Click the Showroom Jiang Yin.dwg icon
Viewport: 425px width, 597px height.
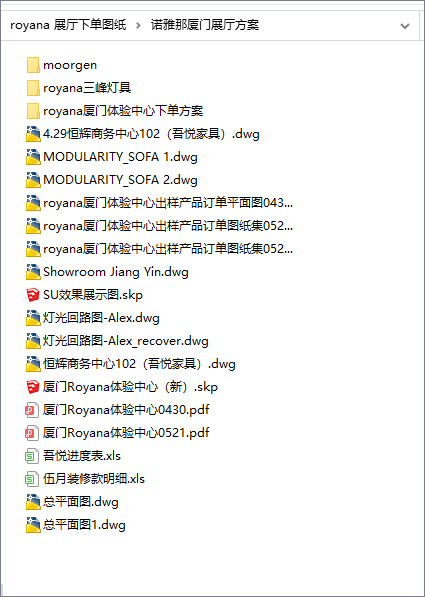[33, 272]
